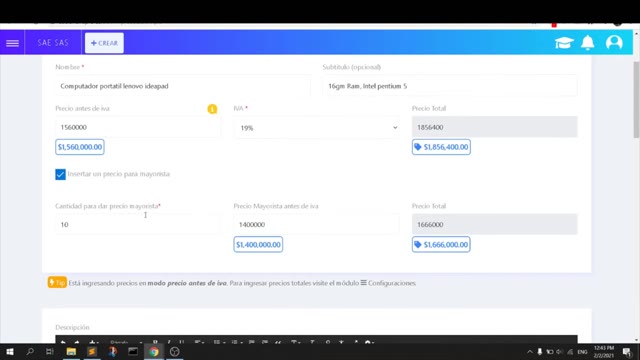Image resolution: width=640 pixels, height=360 pixels.
Task: Click the Precio Mayorista antes de iva field
Action: [x=316, y=224]
